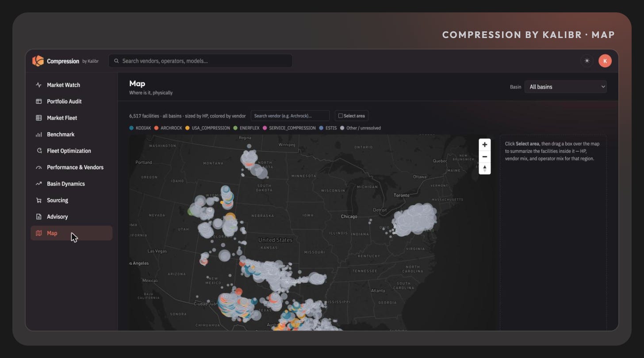
Task: Click the Ottawa map label
Action: point(419,176)
